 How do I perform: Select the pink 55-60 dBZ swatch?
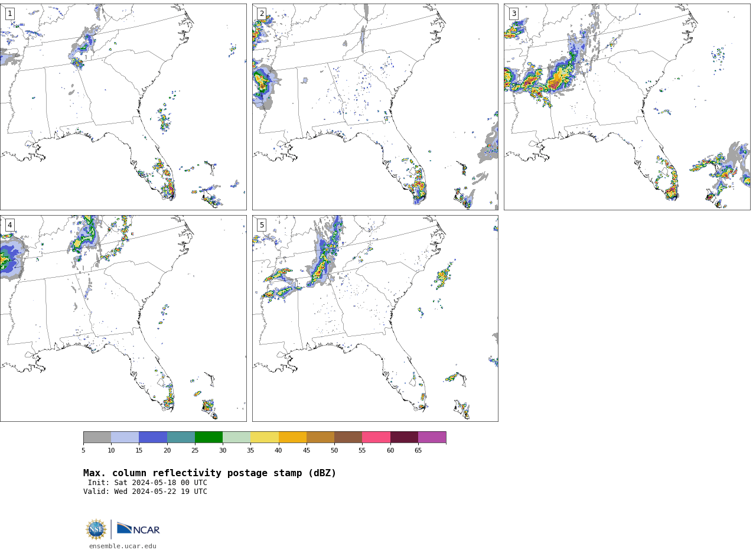376,437
